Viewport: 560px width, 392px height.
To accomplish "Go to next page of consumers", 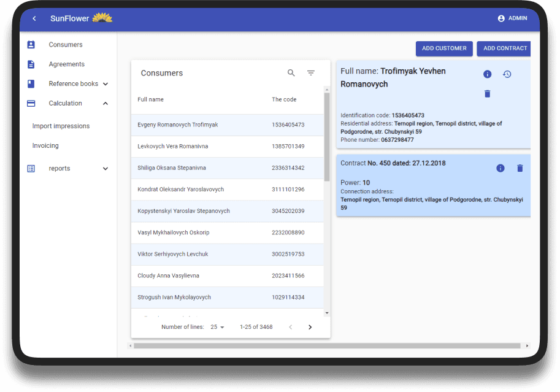I will [x=310, y=327].
